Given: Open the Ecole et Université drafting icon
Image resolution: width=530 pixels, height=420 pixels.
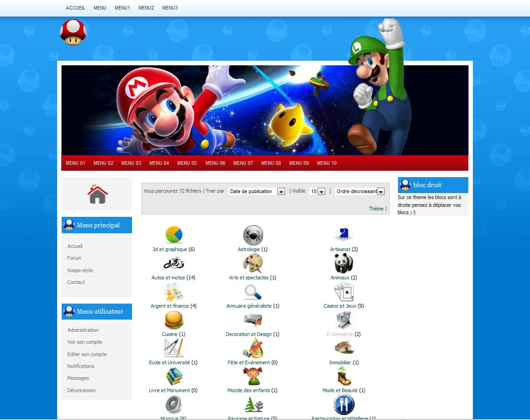Looking at the screenshot, I should tap(174, 348).
